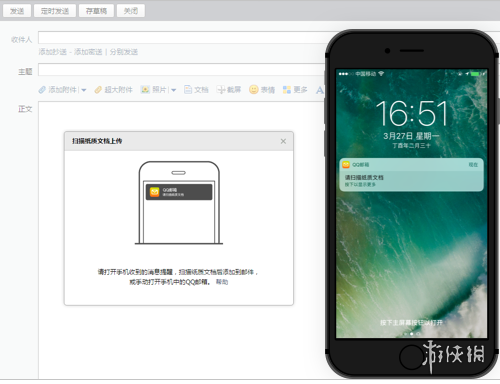Click the 发送 send button
This screenshot has width=500, height=384.
click(x=17, y=11)
